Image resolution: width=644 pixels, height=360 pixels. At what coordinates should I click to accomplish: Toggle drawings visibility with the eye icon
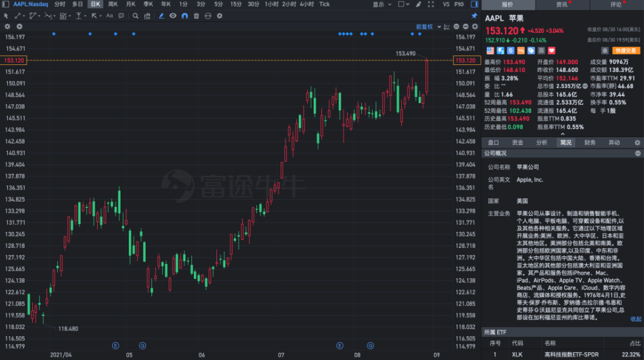click(173, 16)
